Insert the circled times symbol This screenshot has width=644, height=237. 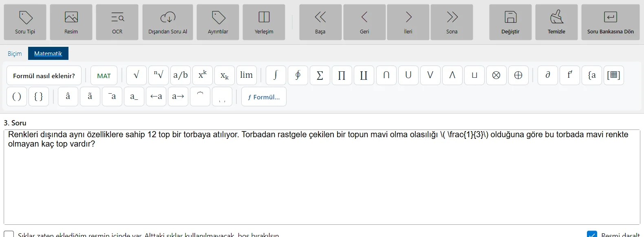point(496,75)
